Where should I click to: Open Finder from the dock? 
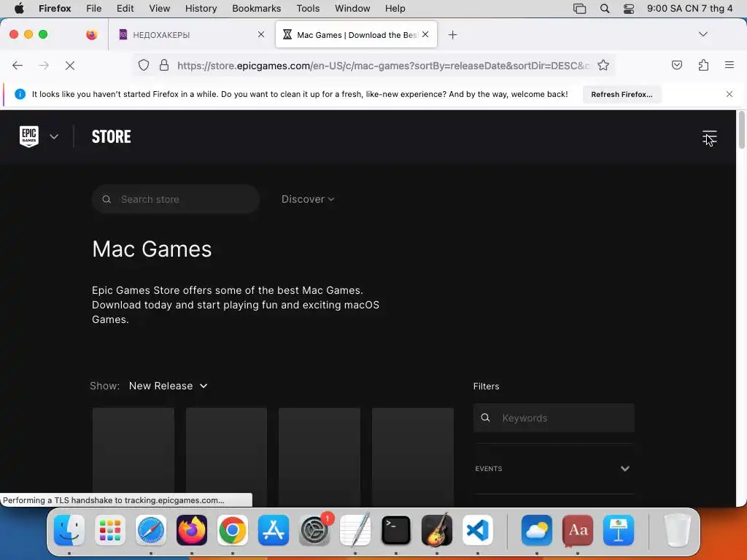pyautogui.click(x=69, y=530)
